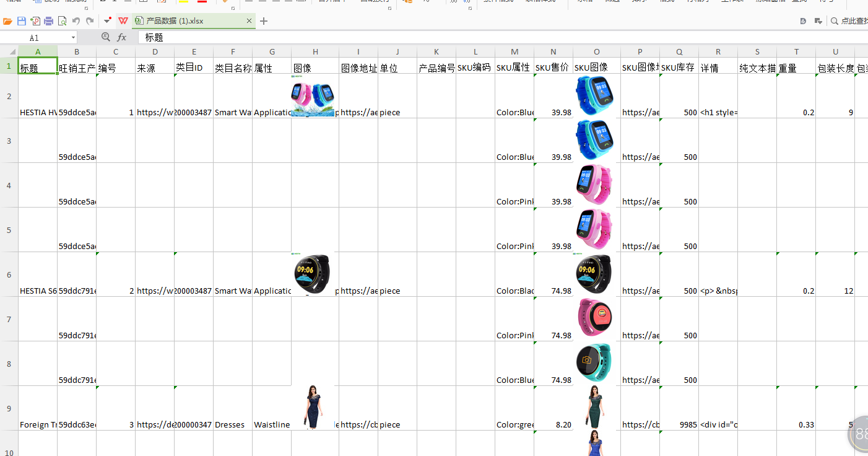Select column N header

(553, 51)
